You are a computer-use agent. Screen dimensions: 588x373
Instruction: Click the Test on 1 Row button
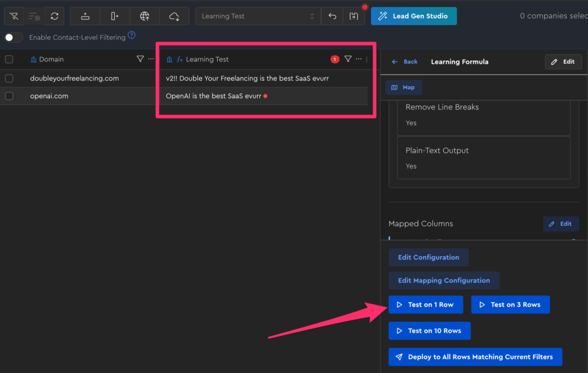425,305
